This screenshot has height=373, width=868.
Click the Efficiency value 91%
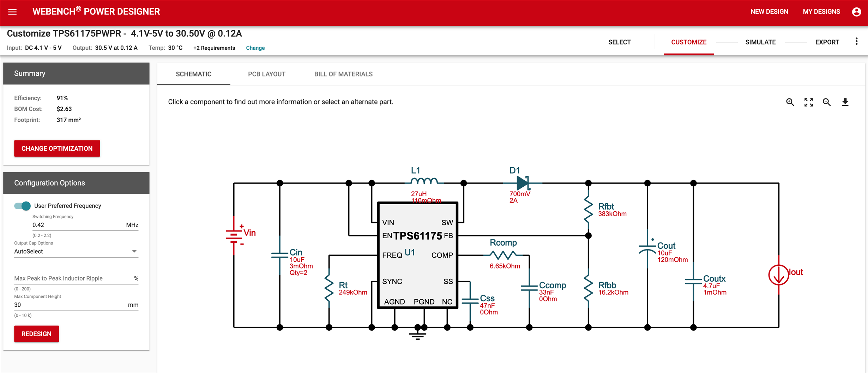[62, 98]
